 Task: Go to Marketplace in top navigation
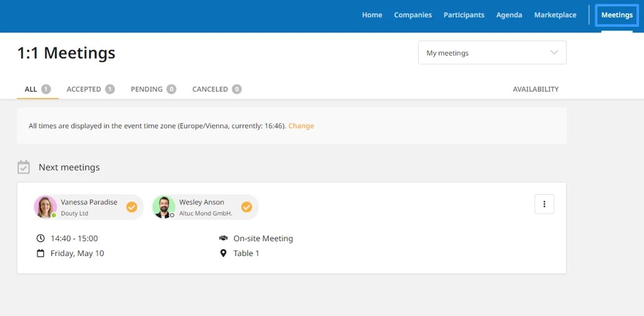555,15
